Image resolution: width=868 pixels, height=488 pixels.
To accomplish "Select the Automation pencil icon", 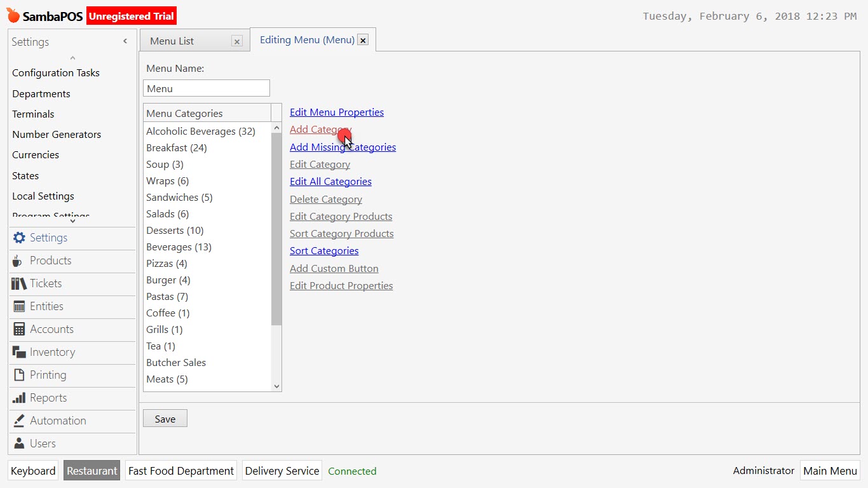I will tap(18, 421).
